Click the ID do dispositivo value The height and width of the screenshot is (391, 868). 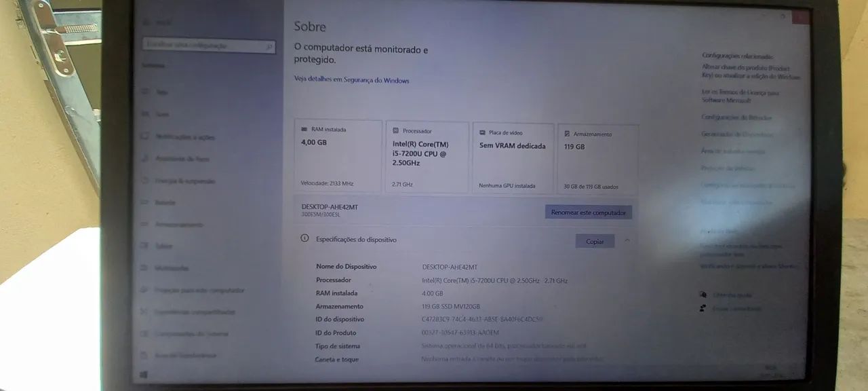point(482,319)
